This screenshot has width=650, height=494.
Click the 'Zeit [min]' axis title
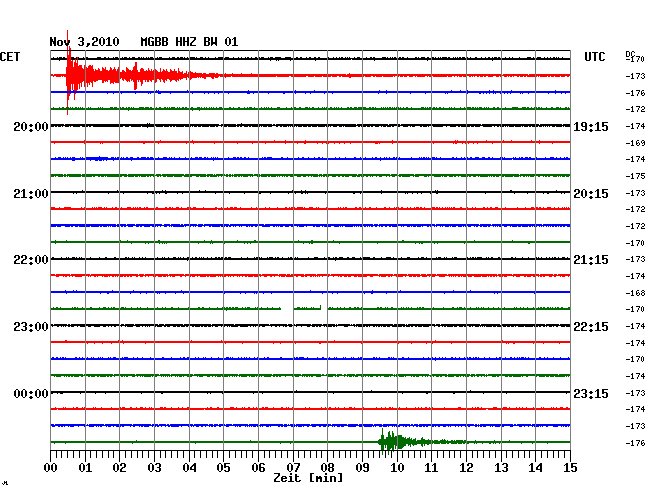click(308, 478)
